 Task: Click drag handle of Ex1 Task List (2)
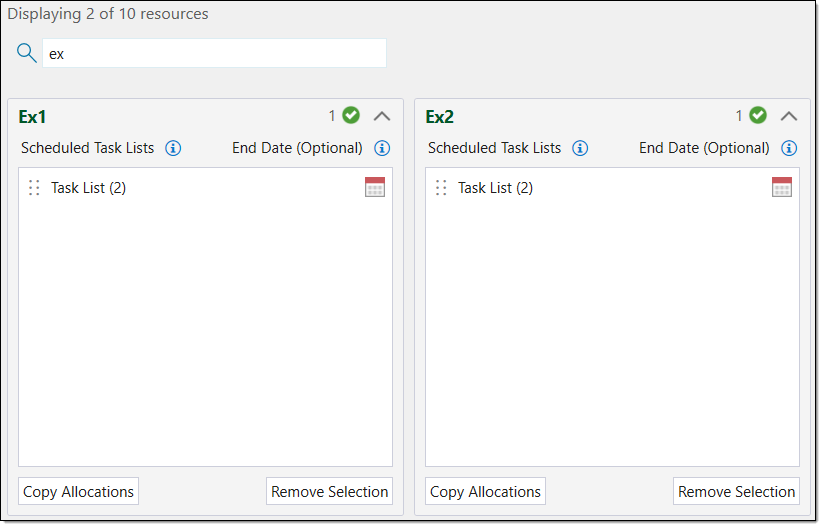34,188
